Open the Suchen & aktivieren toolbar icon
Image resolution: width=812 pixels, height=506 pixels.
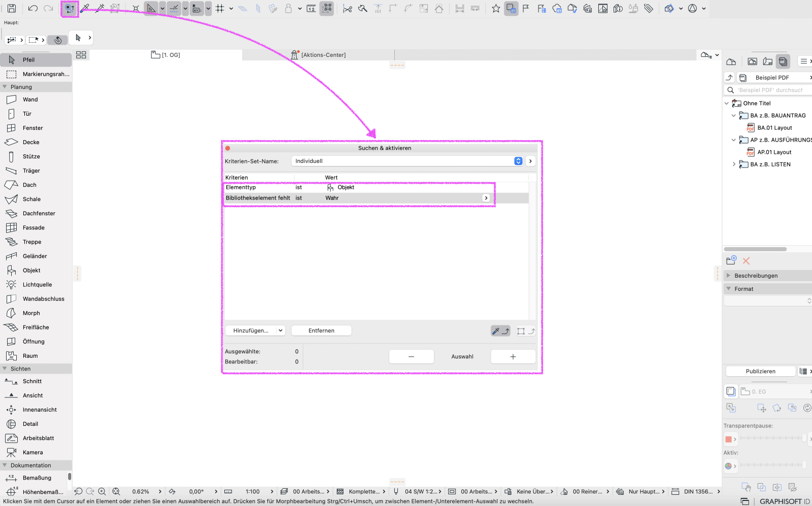(69, 8)
